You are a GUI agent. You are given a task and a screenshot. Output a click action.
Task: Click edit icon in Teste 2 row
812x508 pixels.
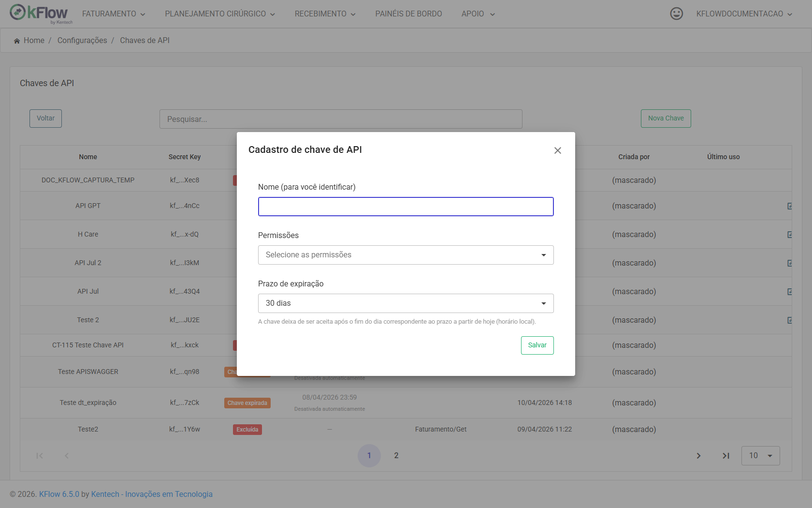(x=790, y=320)
